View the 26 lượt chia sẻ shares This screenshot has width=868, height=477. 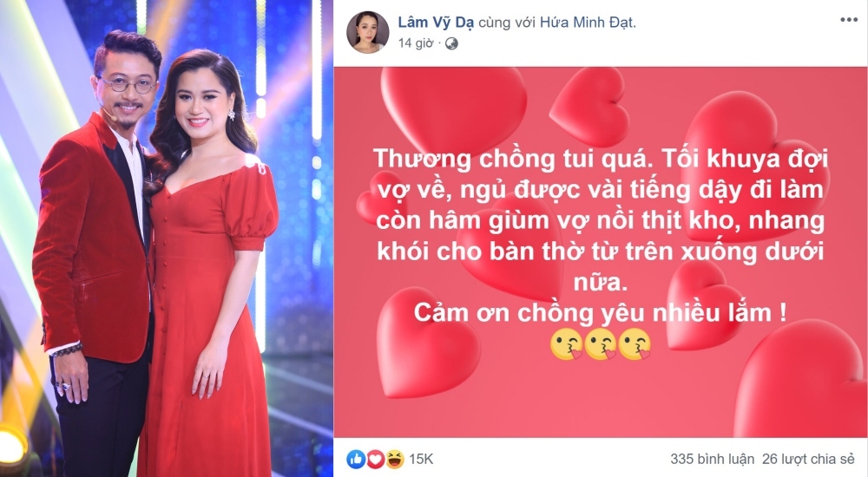click(808, 459)
